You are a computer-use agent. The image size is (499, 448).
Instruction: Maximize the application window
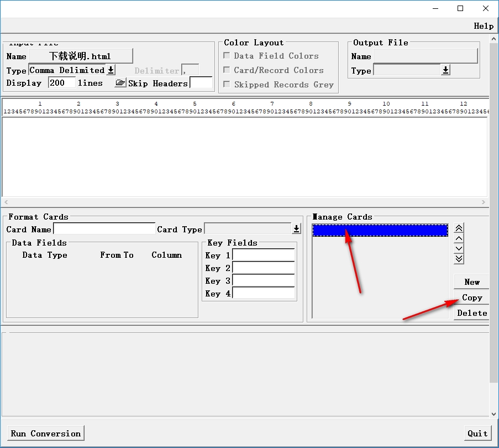(x=460, y=8)
